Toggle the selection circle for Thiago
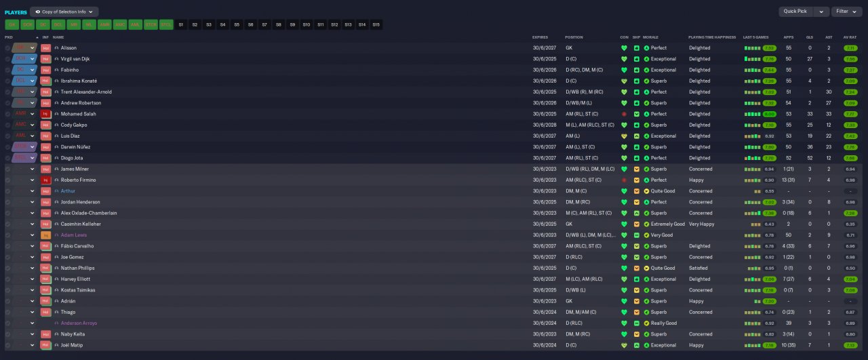 [x=7, y=313]
